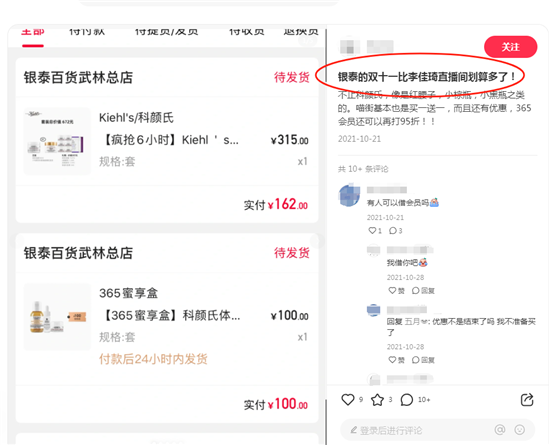Click the post author's avatar
The height and width of the screenshot is (445, 550).
(x=350, y=47)
